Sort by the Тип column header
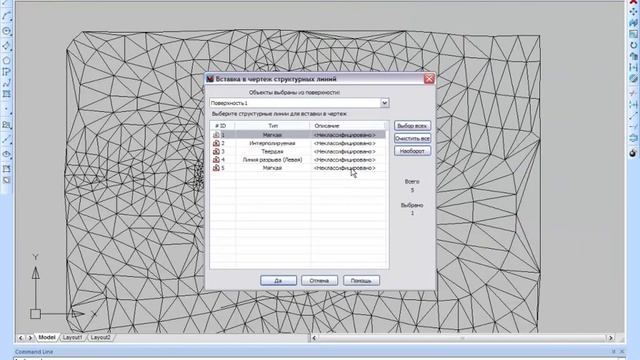Screen dimensions: 640x360 [273, 126]
